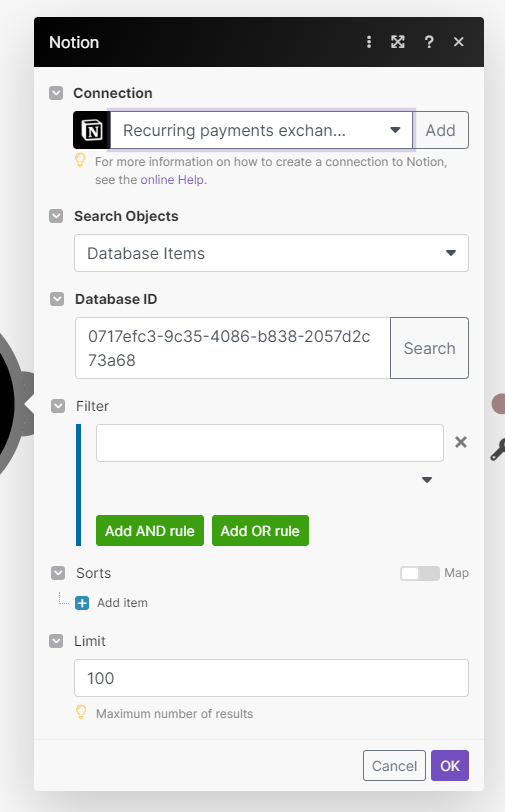Open the Database Items dropdown
The image size is (505, 812).
(271, 253)
